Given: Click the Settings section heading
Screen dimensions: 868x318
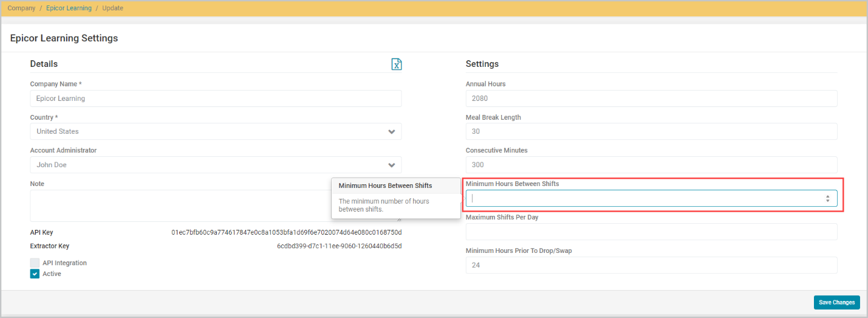Looking at the screenshot, I should [x=482, y=64].
